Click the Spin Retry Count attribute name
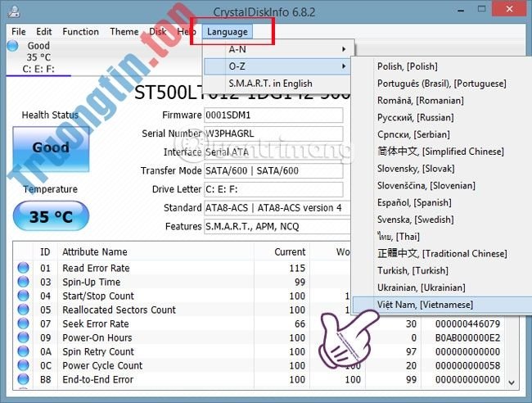 click(98, 351)
